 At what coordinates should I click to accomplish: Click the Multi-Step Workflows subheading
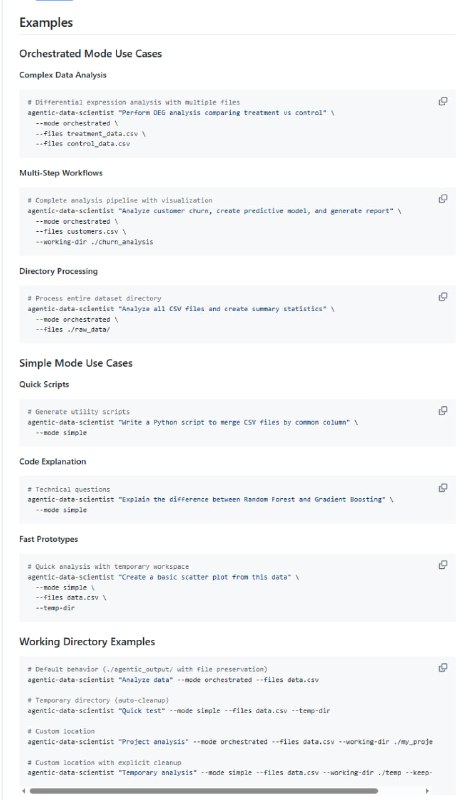[x=61, y=173]
